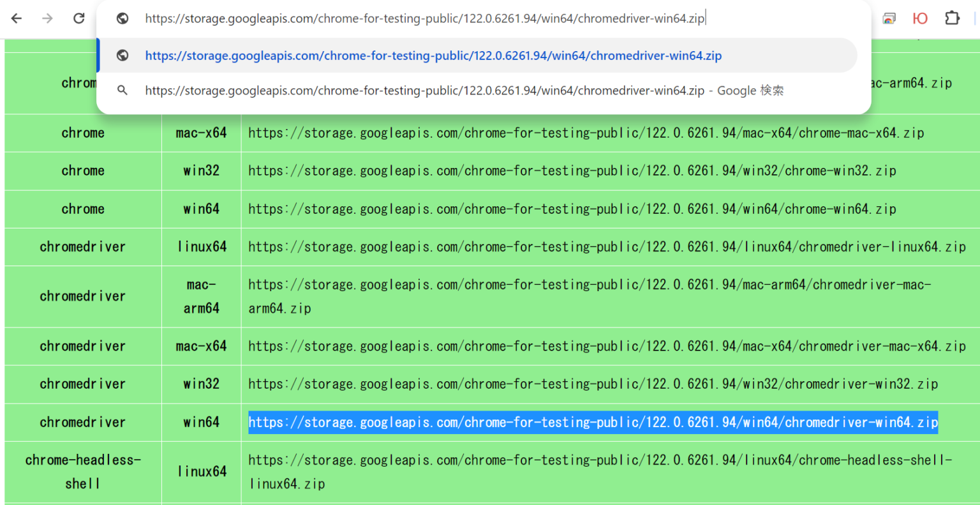
Task: Click the highlighted chromedriver win64 zip URL
Action: [592, 422]
